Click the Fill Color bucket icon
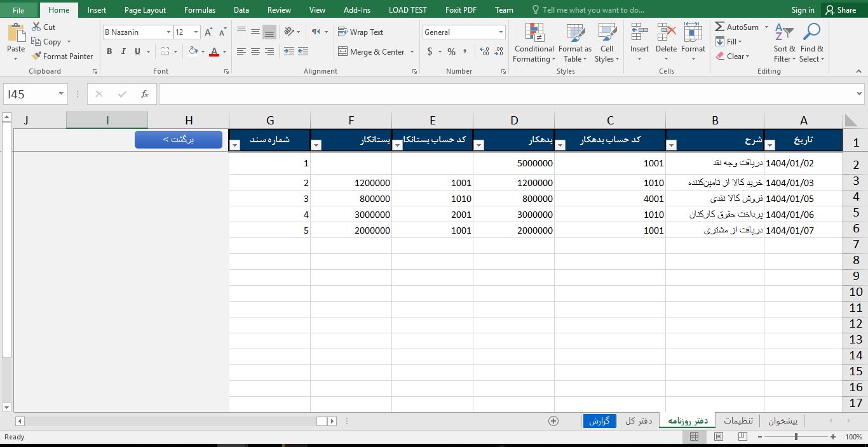868x447 pixels. coord(194,51)
